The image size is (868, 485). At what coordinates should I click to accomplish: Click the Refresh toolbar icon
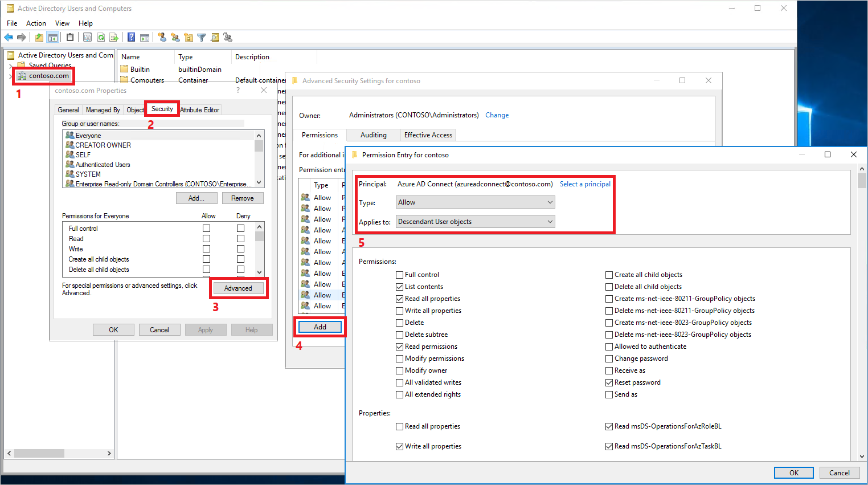click(101, 38)
